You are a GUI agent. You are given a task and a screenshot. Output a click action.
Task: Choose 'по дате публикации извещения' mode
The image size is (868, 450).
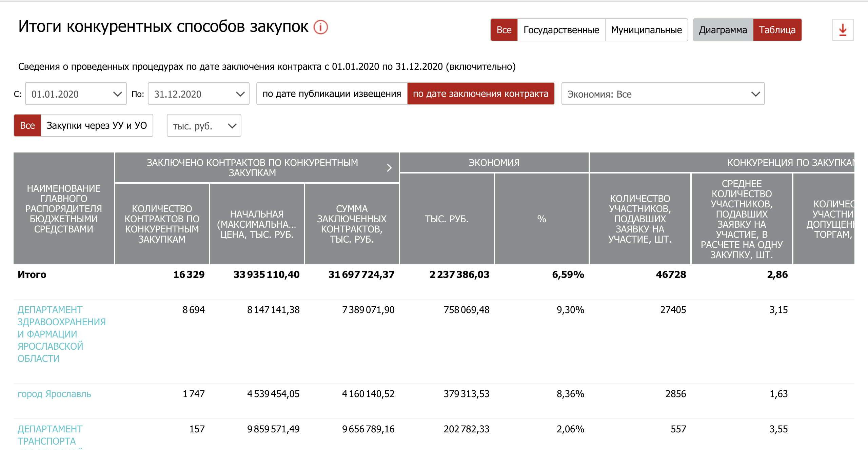coord(332,94)
